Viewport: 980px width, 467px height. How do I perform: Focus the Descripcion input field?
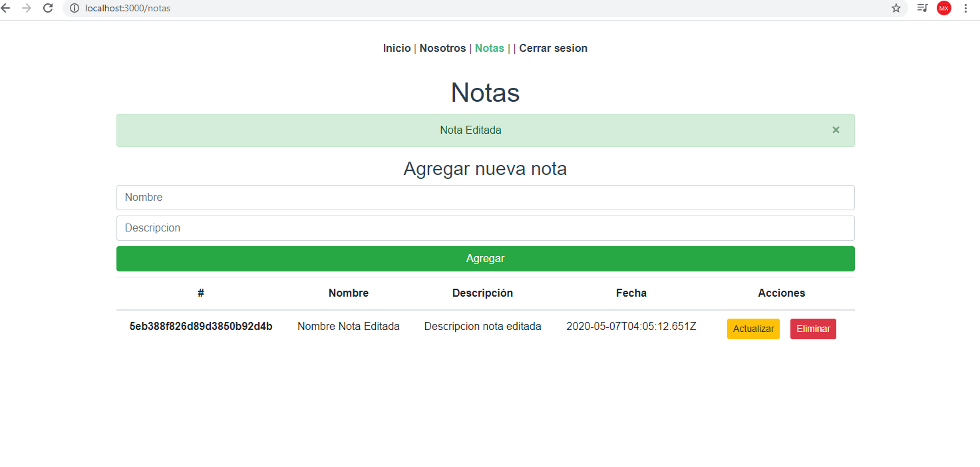(x=485, y=228)
